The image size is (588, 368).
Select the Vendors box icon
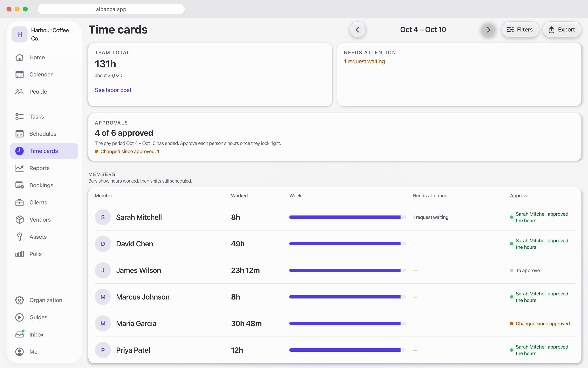[19, 220]
